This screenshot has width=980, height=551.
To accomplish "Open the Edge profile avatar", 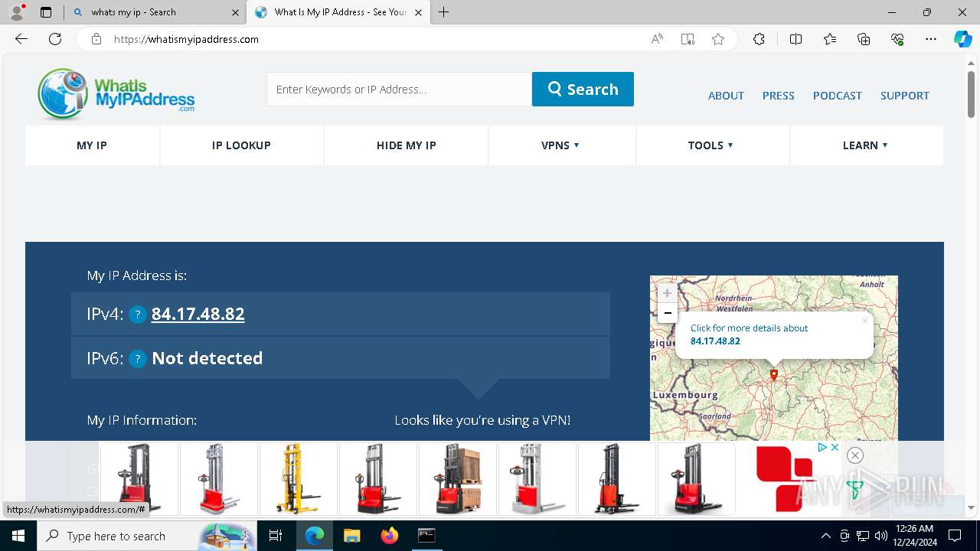I will pos(17,12).
